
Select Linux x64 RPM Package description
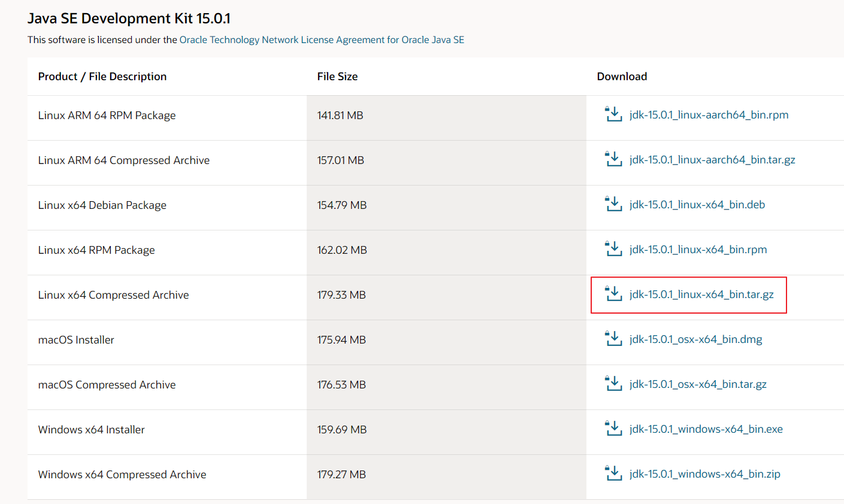click(96, 250)
